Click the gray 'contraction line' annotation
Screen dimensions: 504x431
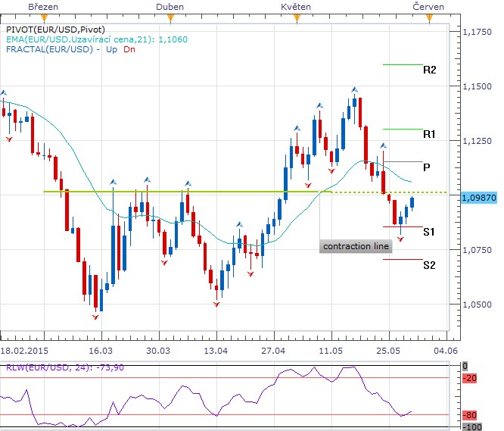pyautogui.click(x=356, y=247)
